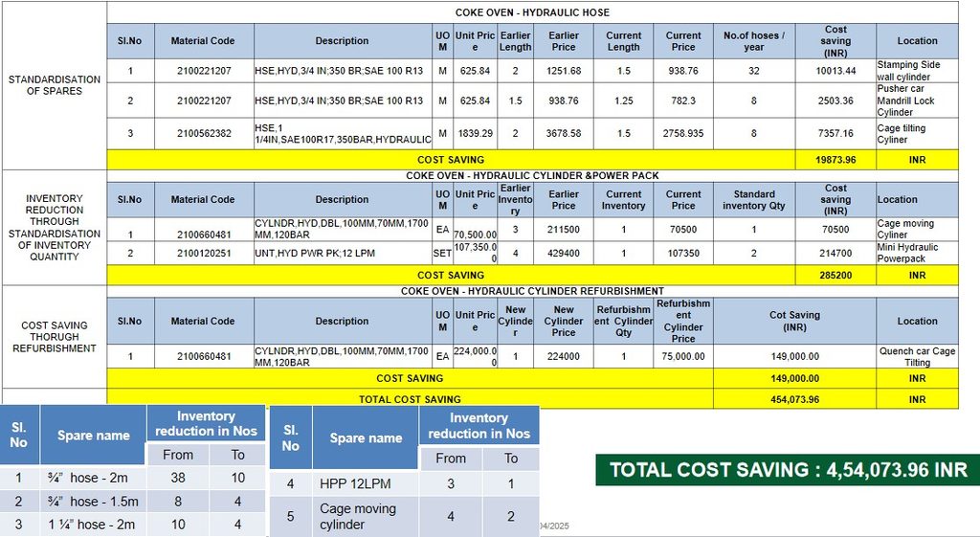Click the earlier price 3678.58
The height and width of the screenshot is (537, 980).
click(x=563, y=133)
